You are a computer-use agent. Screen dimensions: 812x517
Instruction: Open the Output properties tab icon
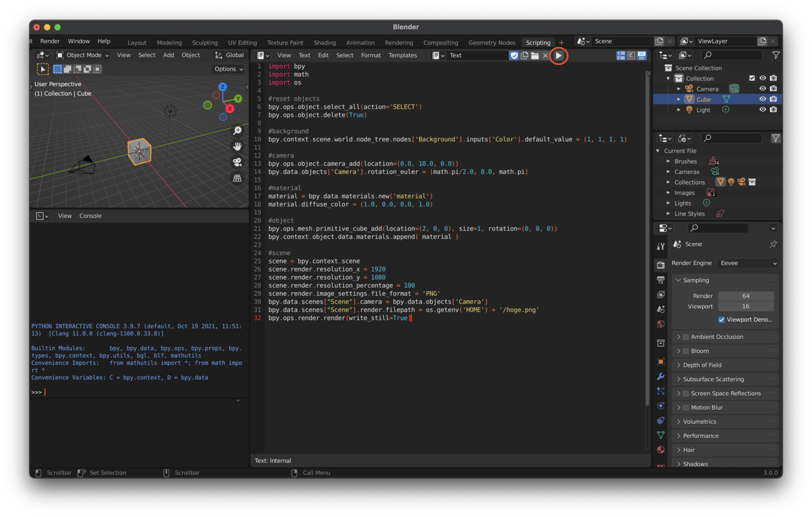point(660,280)
